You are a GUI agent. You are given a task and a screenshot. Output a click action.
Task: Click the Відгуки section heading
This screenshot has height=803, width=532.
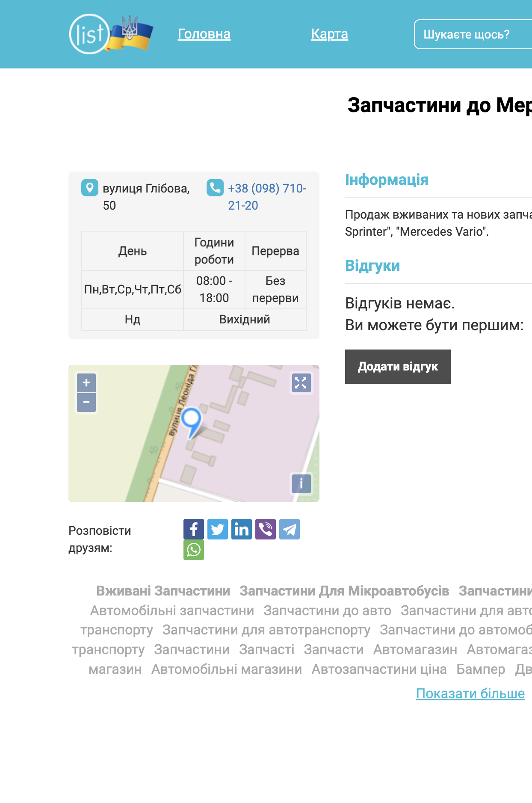click(372, 266)
